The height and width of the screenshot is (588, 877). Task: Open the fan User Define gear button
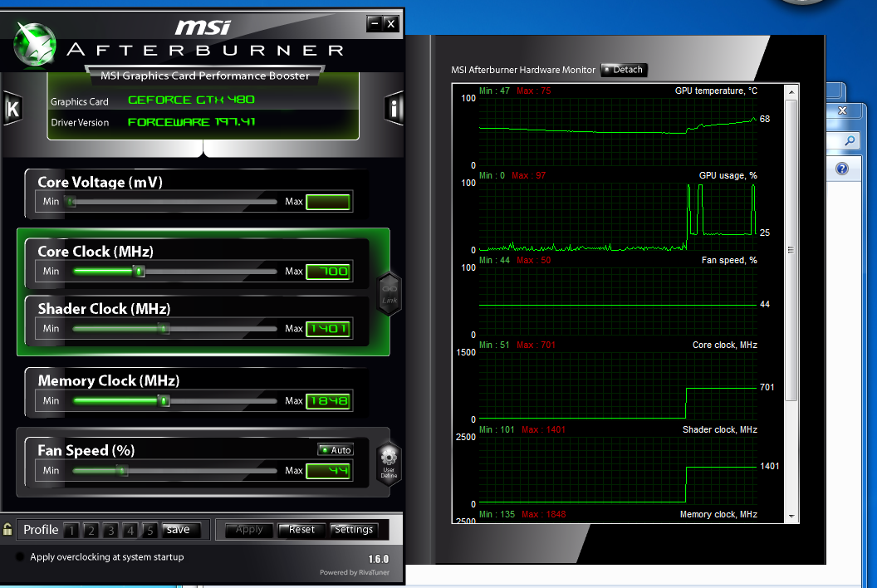click(389, 463)
